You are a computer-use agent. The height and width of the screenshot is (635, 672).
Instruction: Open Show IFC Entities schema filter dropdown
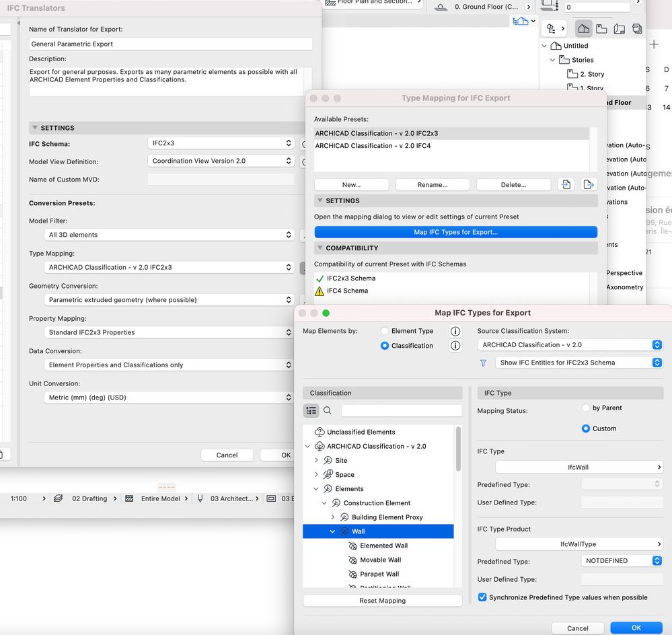pyautogui.click(x=579, y=363)
